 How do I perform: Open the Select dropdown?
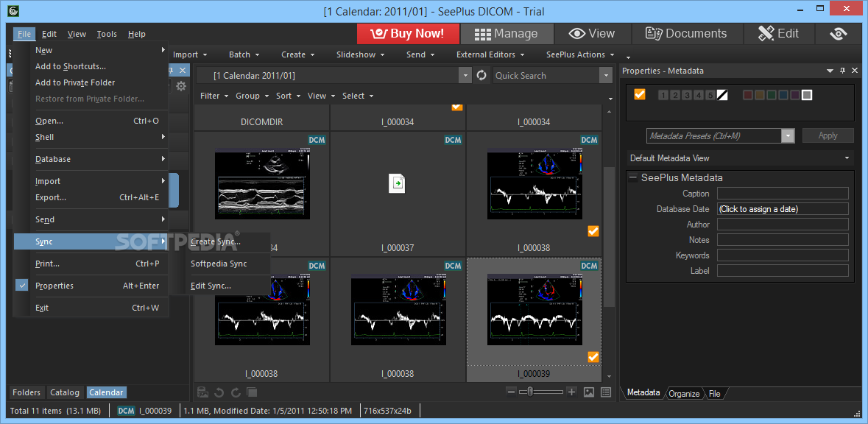pyautogui.click(x=358, y=96)
